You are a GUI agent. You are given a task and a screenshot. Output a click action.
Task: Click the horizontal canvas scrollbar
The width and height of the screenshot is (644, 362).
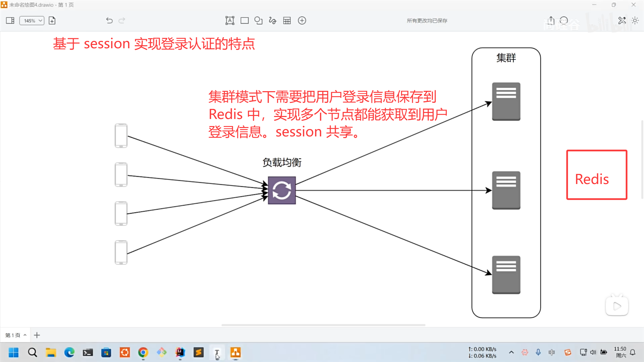[323, 325]
